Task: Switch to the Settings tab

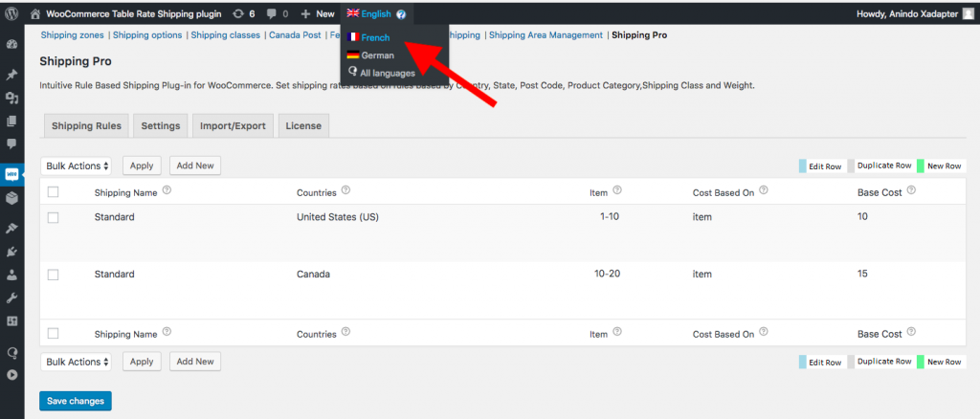Action: (x=161, y=125)
